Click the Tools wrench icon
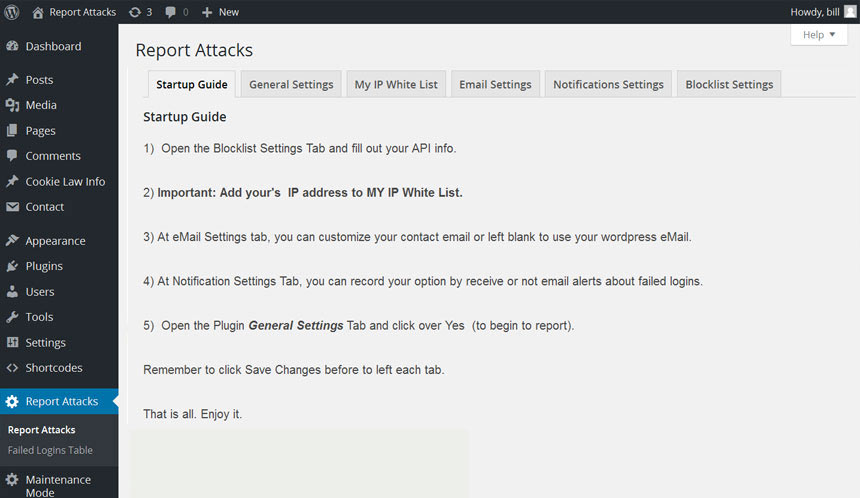This screenshot has width=860, height=498. 12,317
